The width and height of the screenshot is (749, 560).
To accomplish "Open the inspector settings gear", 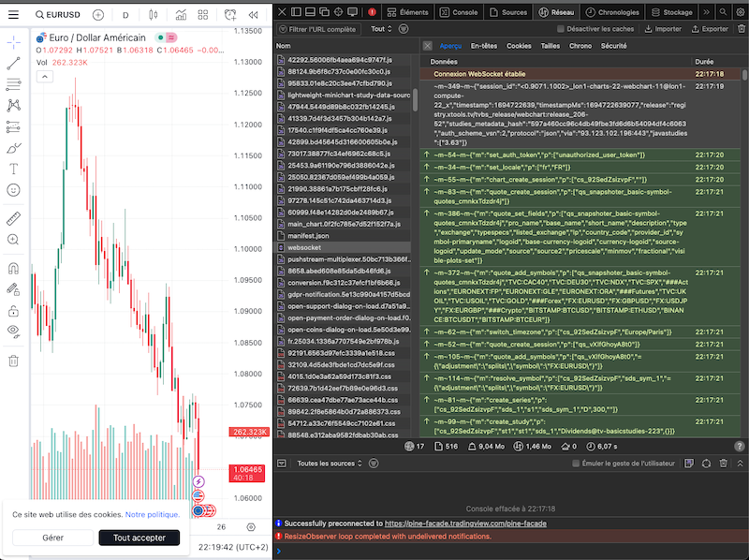I will [x=741, y=12].
